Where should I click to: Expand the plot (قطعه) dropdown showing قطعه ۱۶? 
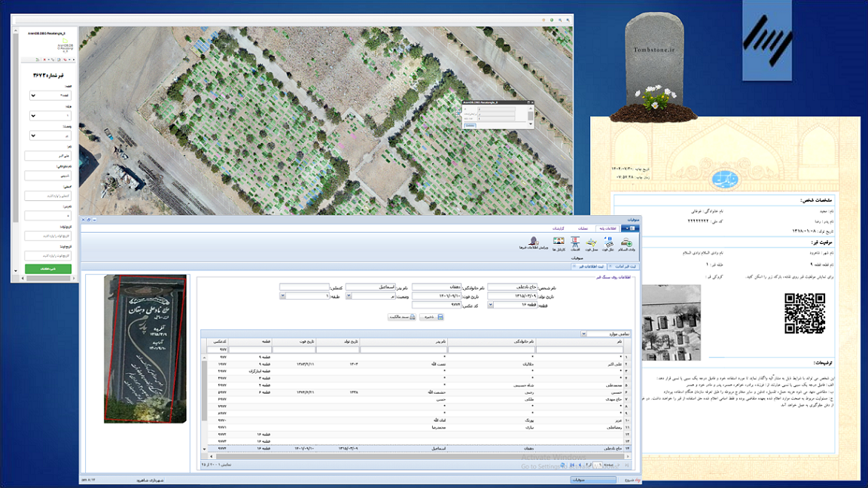(492, 305)
